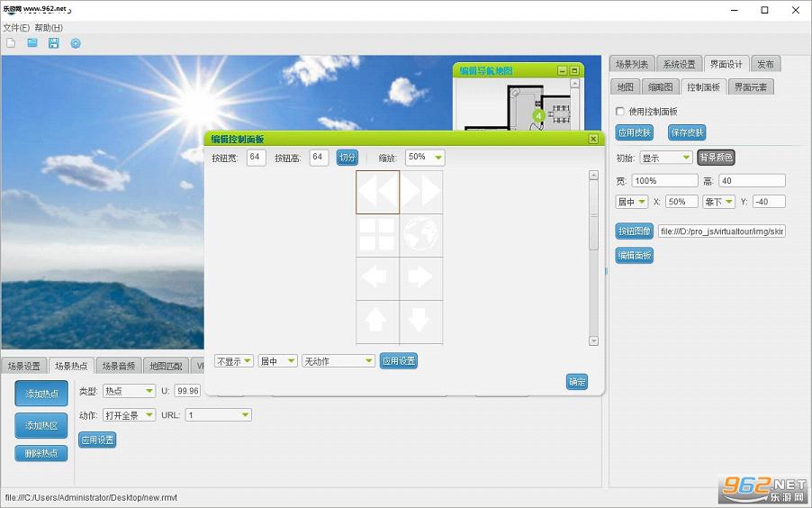Open the 动作 打开全景 dropdown
The width and height of the screenshot is (812, 508).
pos(129,414)
